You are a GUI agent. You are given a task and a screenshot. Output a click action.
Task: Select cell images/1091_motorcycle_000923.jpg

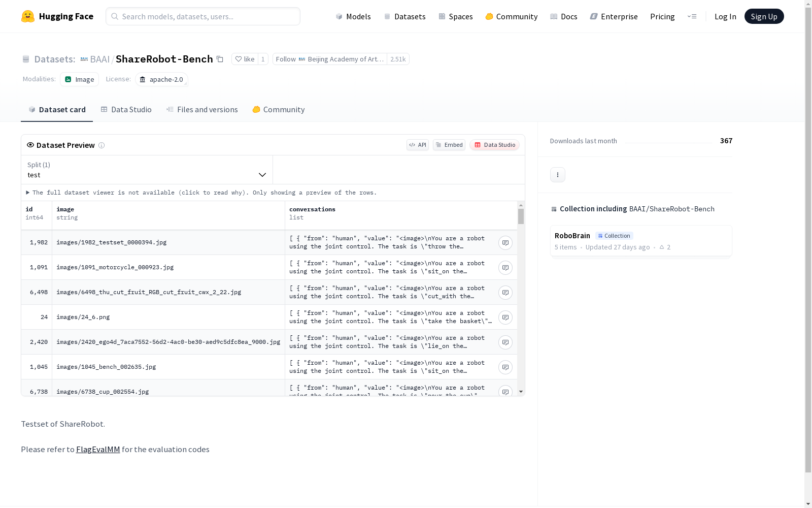click(168, 267)
